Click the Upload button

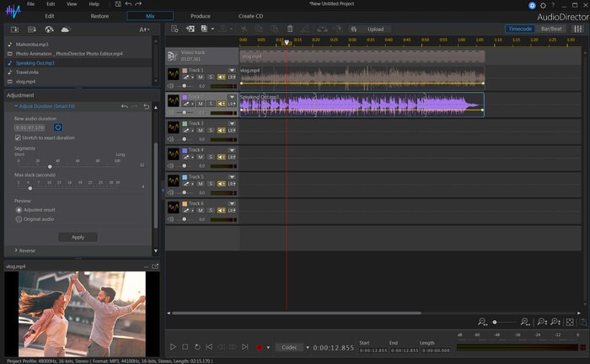pyautogui.click(x=375, y=29)
